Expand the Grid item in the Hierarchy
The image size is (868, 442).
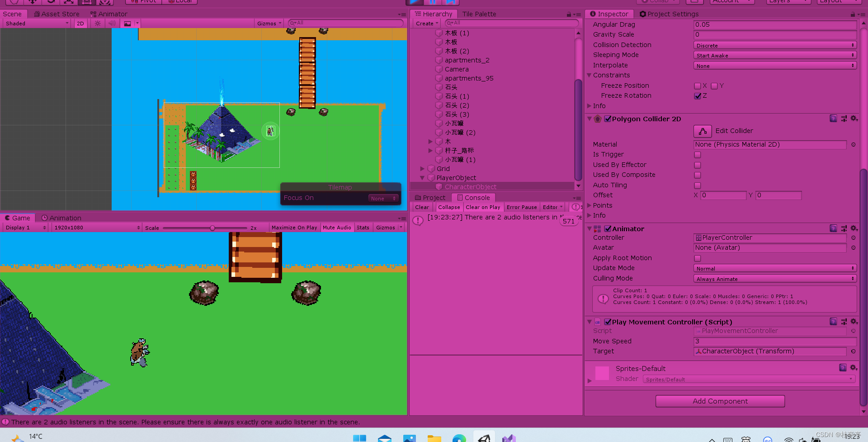pyautogui.click(x=422, y=168)
